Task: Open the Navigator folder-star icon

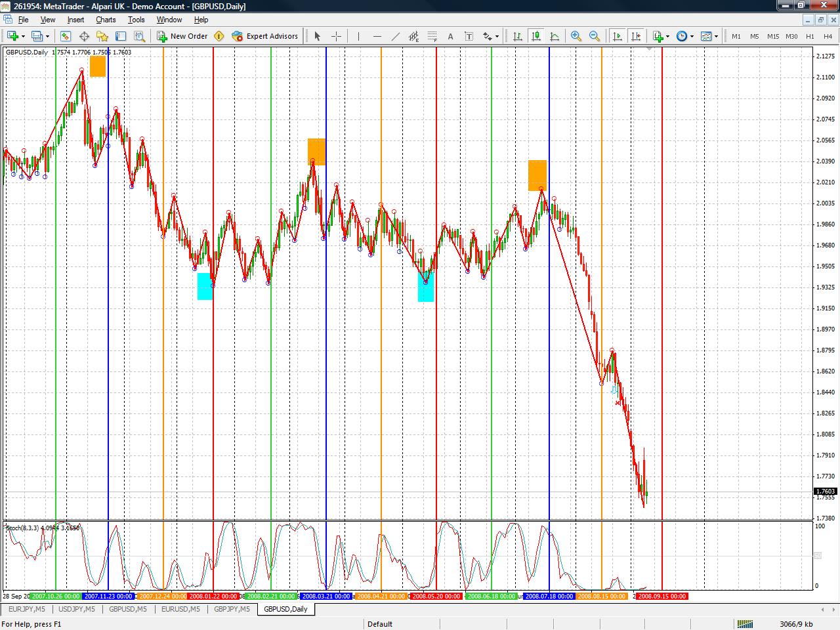Action: click(102, 36)
